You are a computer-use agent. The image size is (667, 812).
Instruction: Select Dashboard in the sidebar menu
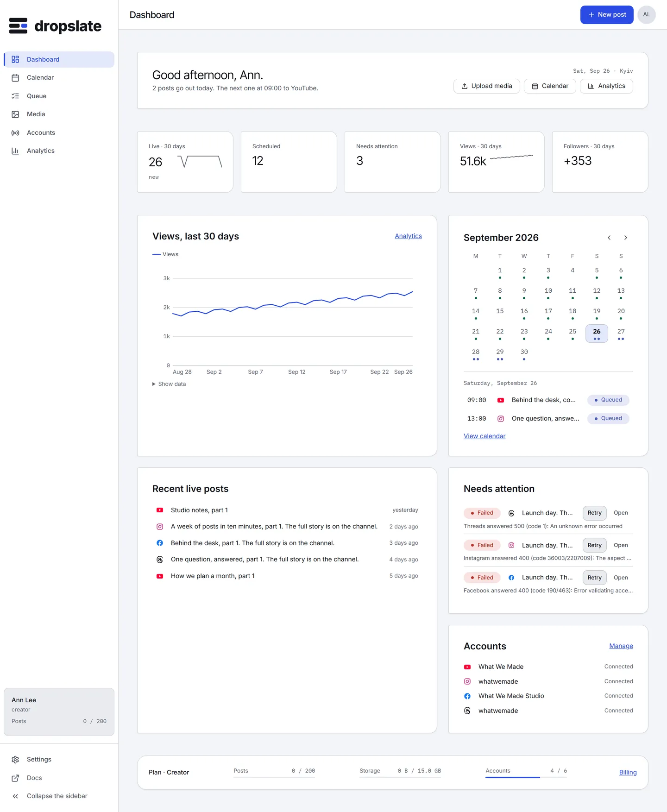coord(59,59)
